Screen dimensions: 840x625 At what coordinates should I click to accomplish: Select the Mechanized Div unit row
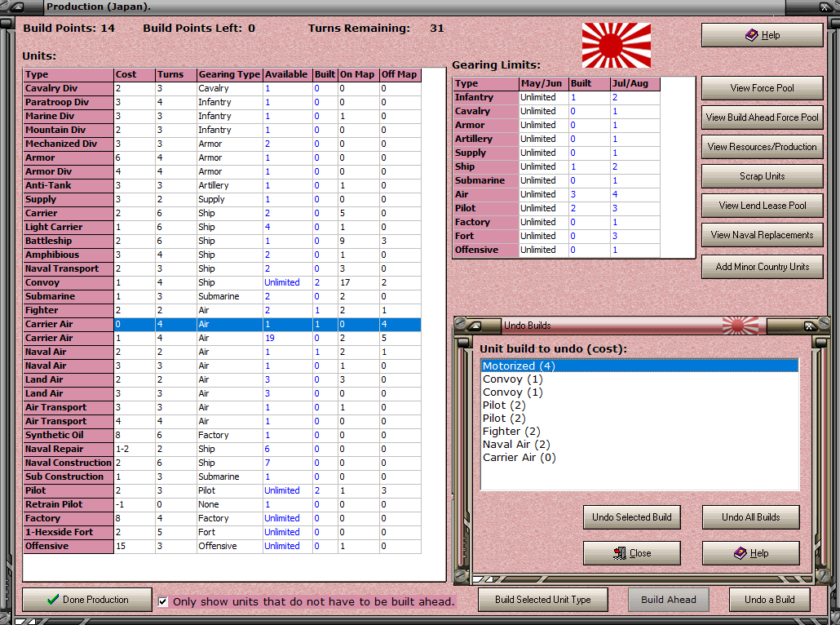coord(223,144)
